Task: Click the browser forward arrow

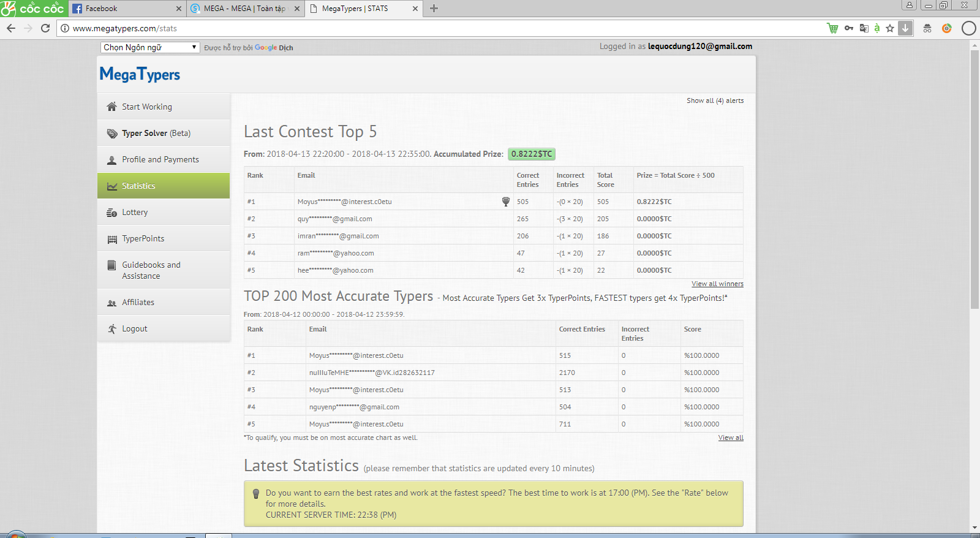Action: click(28, 28)
